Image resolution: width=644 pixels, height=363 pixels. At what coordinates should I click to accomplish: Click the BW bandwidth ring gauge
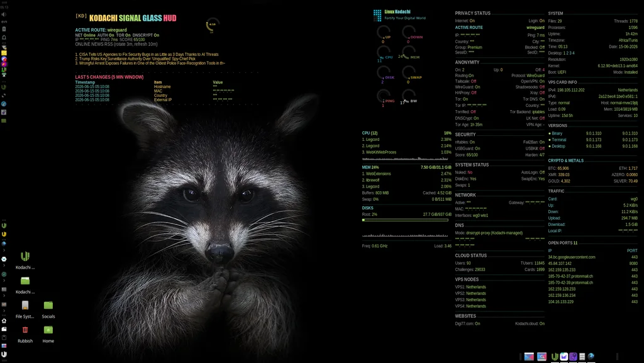[409, 97]
